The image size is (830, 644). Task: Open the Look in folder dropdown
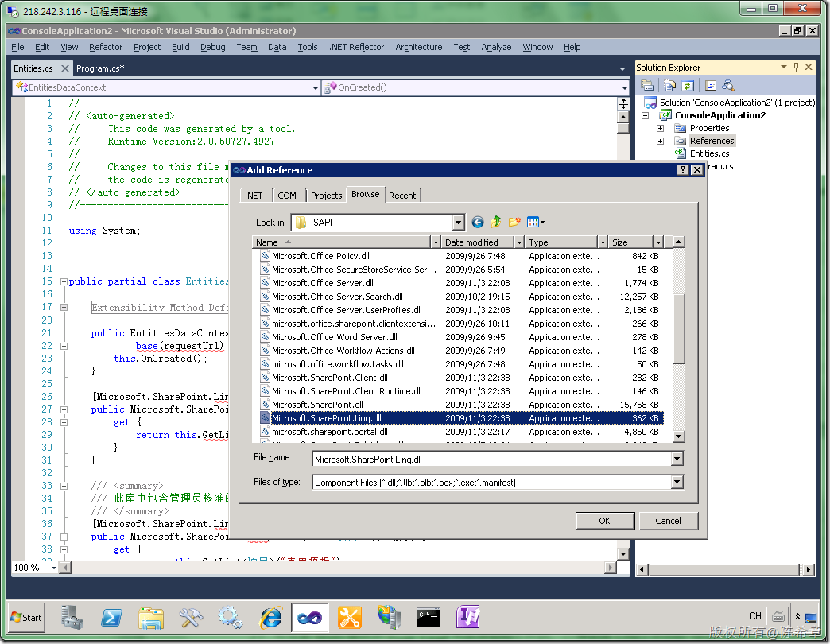459,223
